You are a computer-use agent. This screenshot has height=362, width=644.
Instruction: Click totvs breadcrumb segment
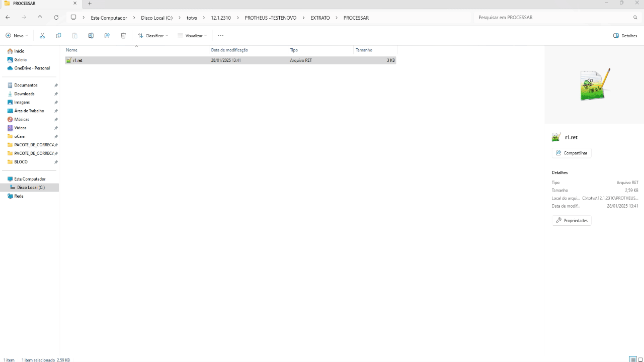pos(192,18)
